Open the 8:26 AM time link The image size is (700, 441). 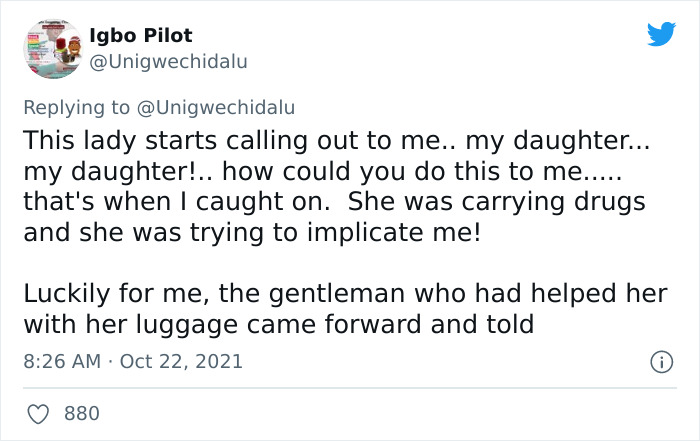(x=62, y=361)
